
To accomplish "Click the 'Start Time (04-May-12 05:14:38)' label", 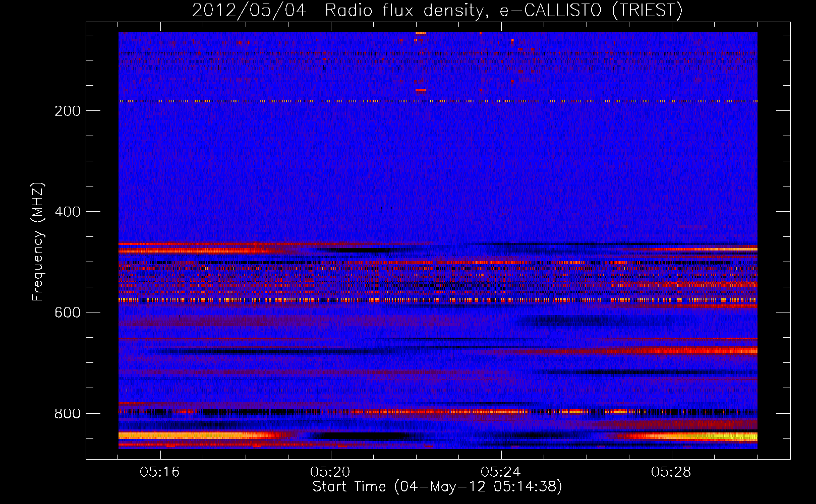I will [437, 487].
